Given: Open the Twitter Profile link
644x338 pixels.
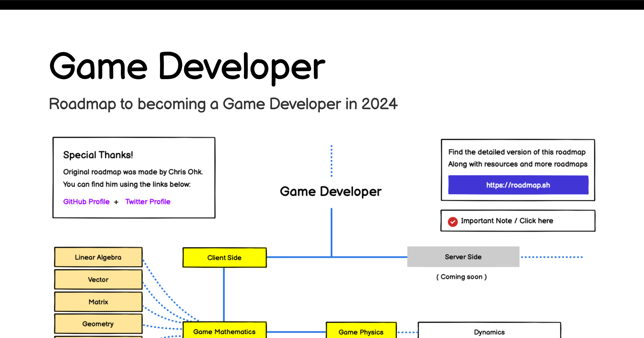Looking at the screenshot, I should [148, 202].
